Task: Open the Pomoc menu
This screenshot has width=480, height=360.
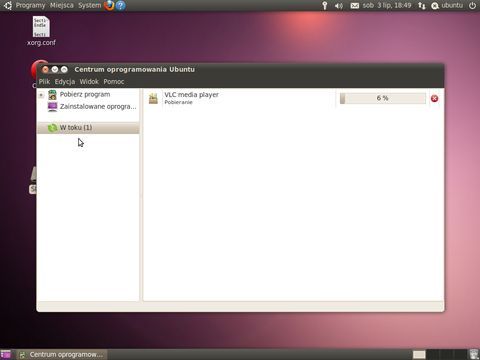Action: tap(114, 82)
